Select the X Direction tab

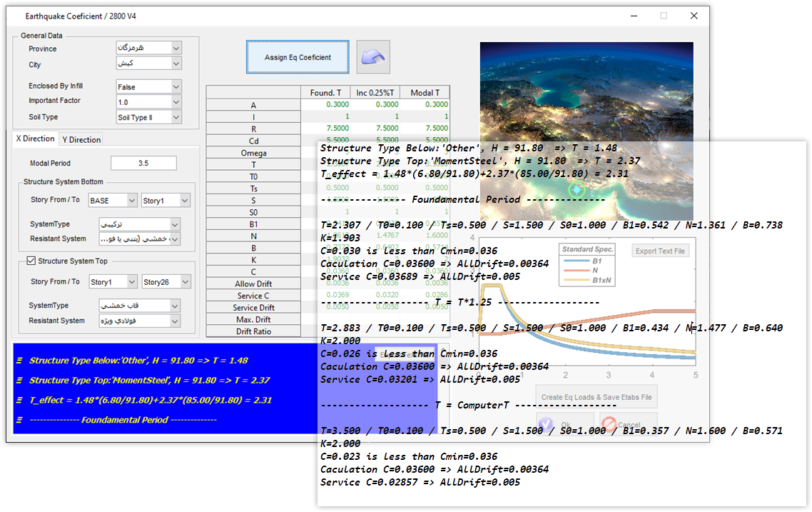pyautogui.click(x=35, y=139)
